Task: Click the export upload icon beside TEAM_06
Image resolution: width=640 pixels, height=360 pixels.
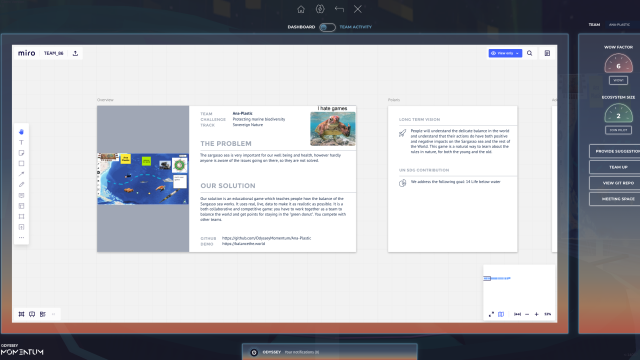Action: point(75,53)
